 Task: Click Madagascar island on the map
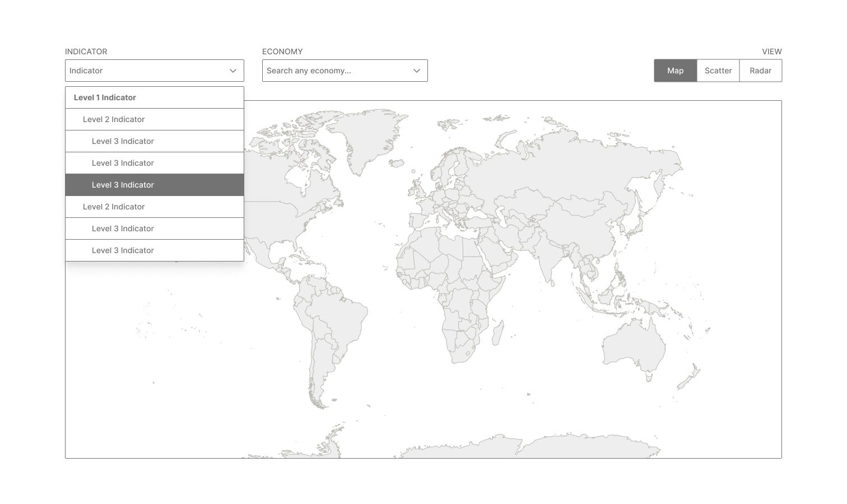(x=497, y=332)
